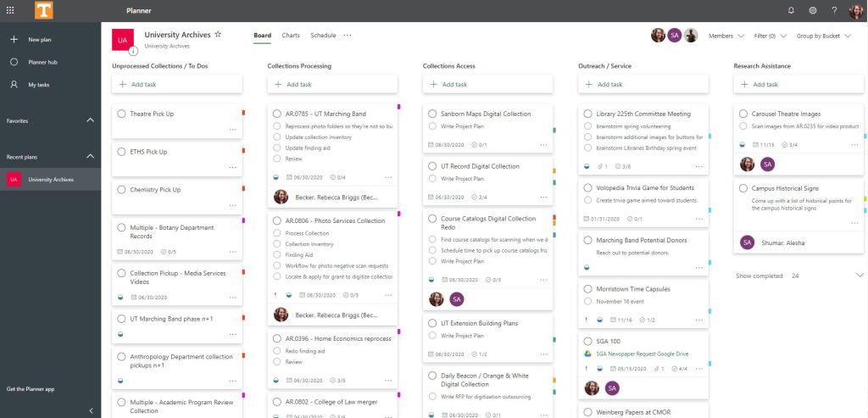Add task in Collections Access bucket
The image size is (868, 418).
[x=487, y=84]
